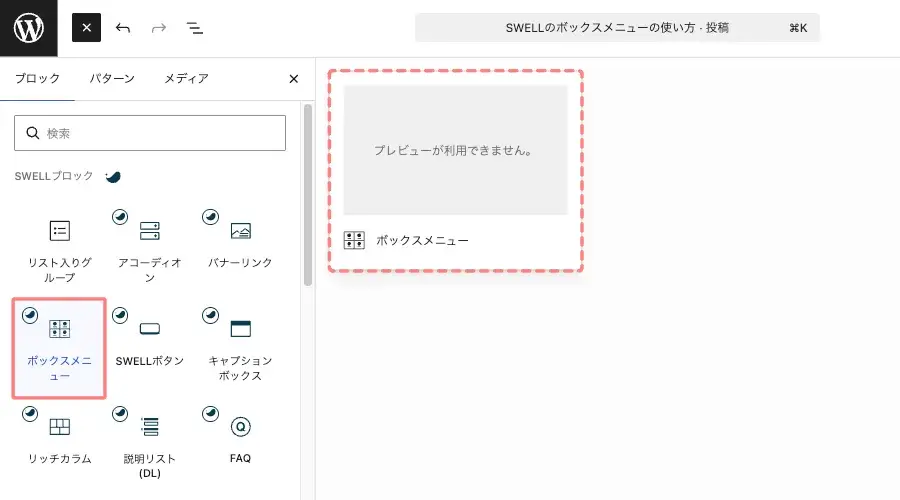Click the search magnifier icon
Image resolution: width=900 pixels, height=500 pixels.
33,133
